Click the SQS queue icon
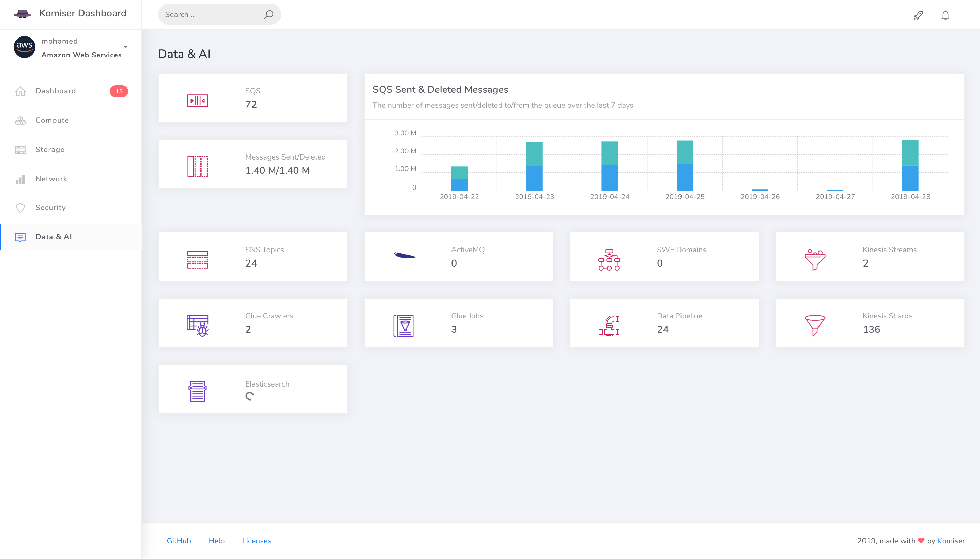 (x=197, y=101)
